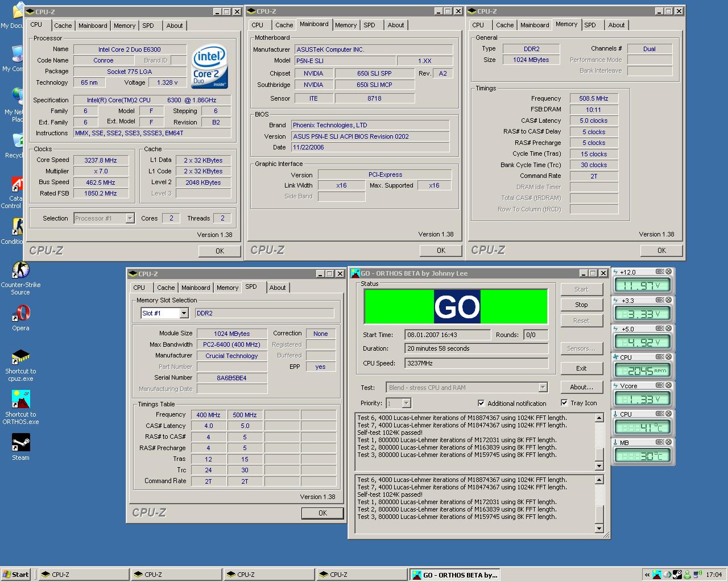Click OK in the CPU-Z Mainboard window

441,250
